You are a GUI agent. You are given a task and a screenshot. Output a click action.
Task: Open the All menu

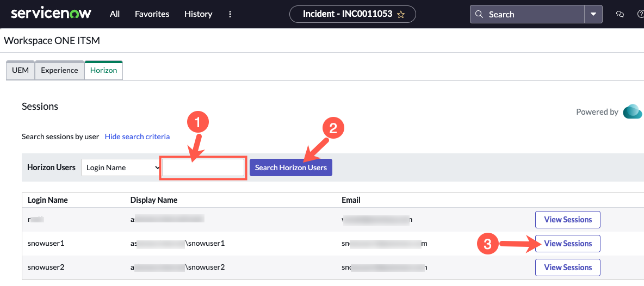pyautogui.click(x=115, y=14)
